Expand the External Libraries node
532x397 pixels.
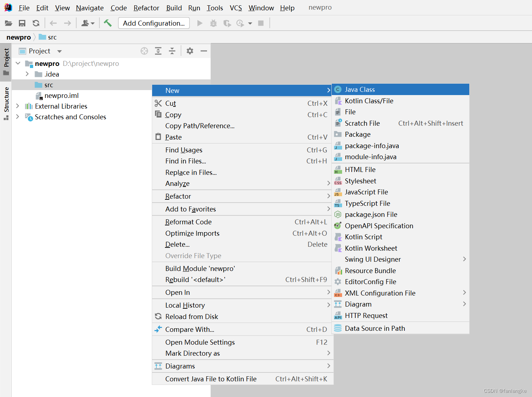[x=17, y=106]
